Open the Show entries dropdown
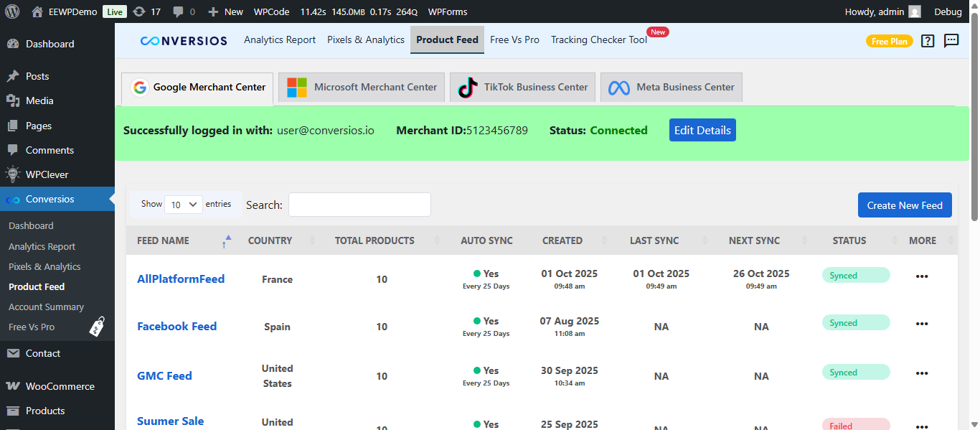 point(183,204)
